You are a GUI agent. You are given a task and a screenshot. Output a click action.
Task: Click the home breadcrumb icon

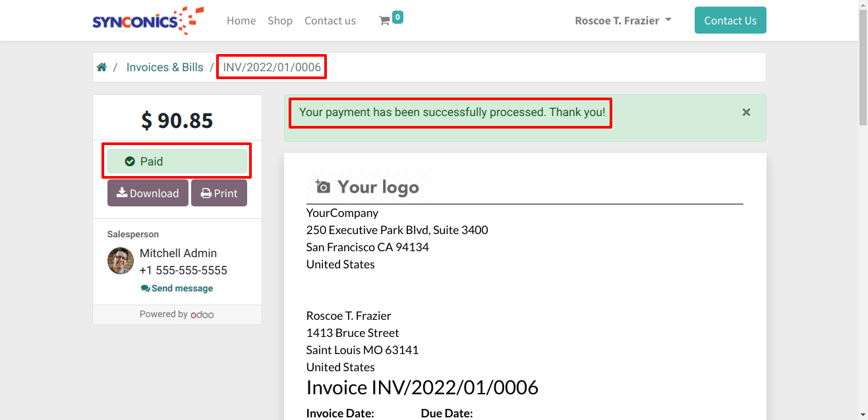(x=101, y=67)
